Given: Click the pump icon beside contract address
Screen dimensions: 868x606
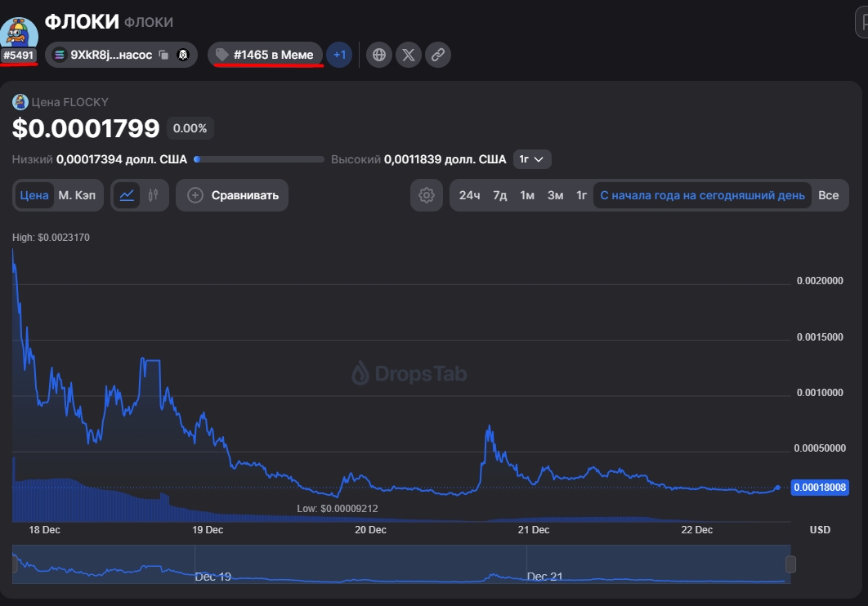Looking at the screenshot, I should (x=183, y=55).
